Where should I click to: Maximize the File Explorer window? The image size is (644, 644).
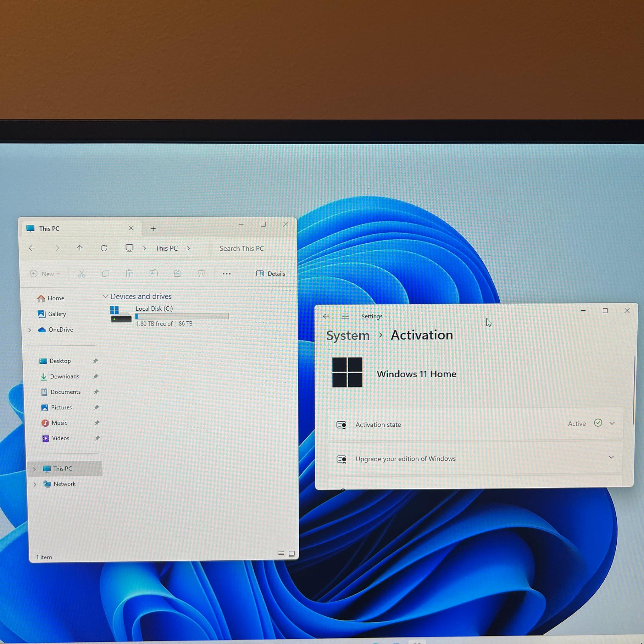263,224
